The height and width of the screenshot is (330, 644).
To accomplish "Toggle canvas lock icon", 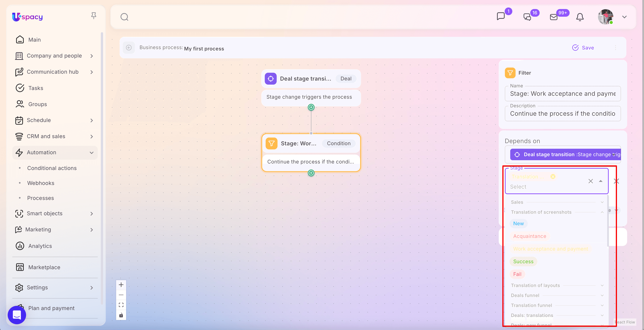I will point(121,315).
